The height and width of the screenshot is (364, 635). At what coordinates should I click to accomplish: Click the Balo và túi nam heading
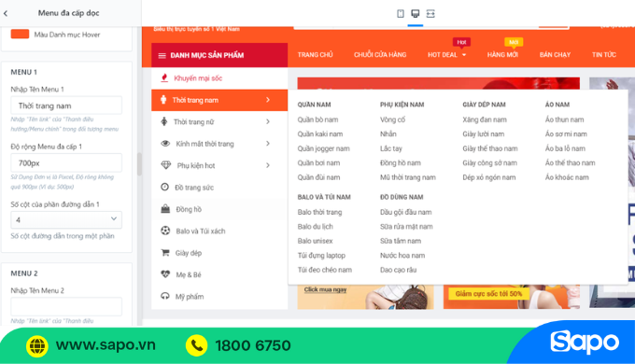click(x=324, y=197)
